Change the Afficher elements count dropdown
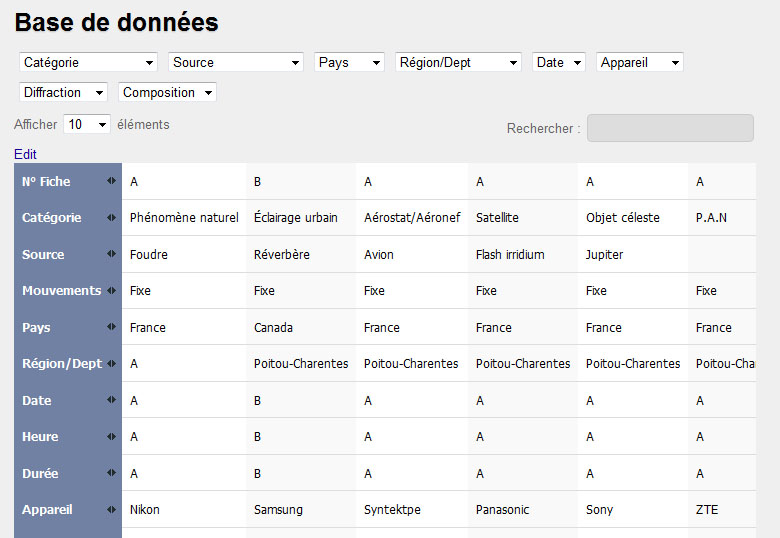The height and width of the screenshot is (538, 780). pyautogui.click(x=87, y=125)
